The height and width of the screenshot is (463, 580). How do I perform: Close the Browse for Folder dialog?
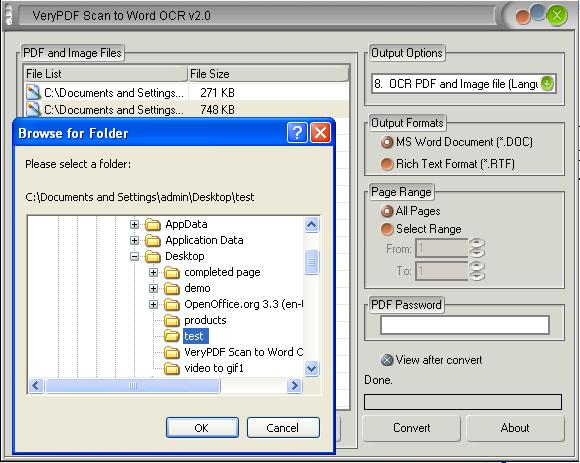pos(320,132)
